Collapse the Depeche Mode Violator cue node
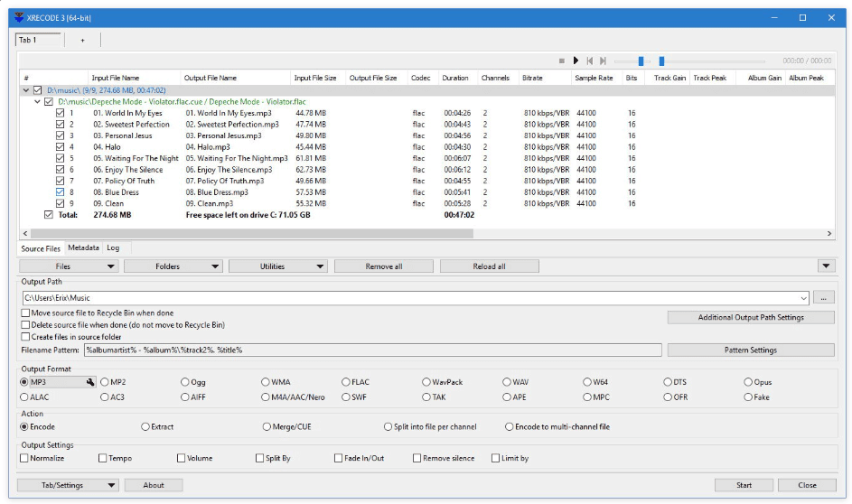This screenshot has height=504, width=852. [x=37, y=101]
